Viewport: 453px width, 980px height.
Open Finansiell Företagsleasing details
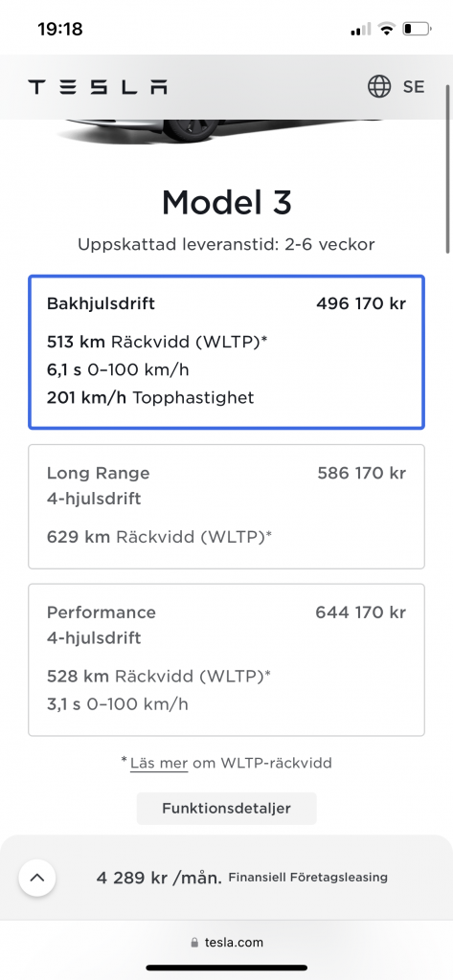coord(307,878)
